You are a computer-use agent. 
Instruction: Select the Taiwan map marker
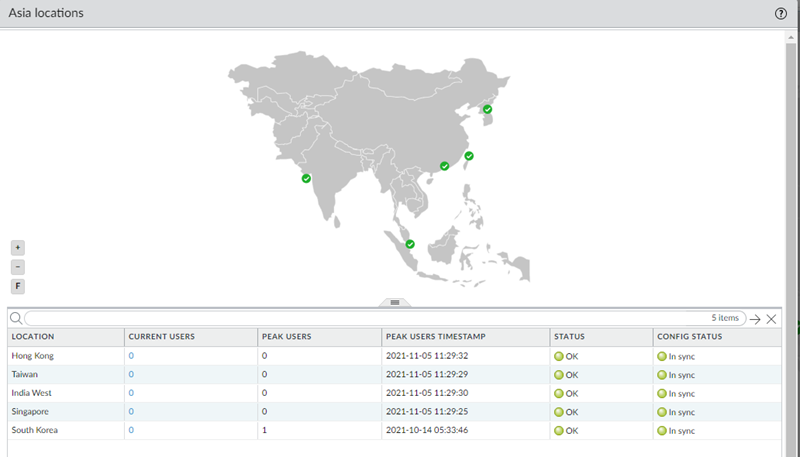(x=469, y=156)
